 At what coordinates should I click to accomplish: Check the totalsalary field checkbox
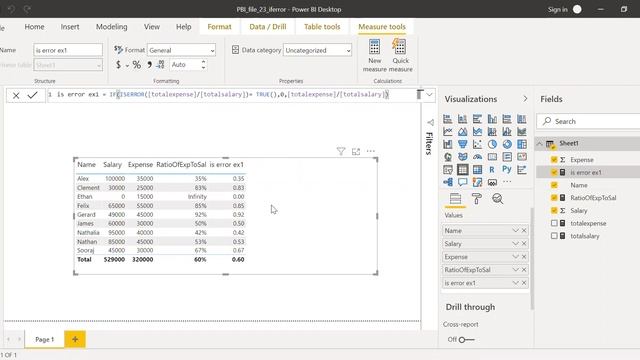coord(554,236)
